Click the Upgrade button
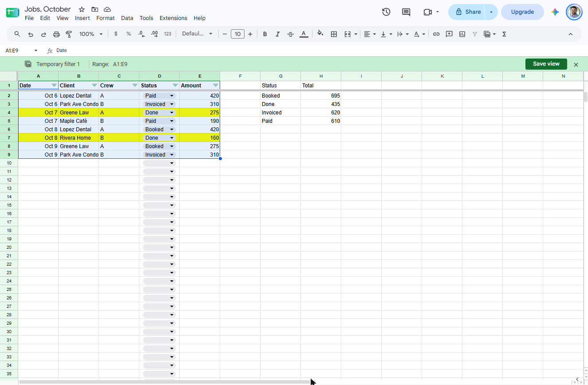The width and height of the screenshot is (588, 385). [x=522, y=12]
